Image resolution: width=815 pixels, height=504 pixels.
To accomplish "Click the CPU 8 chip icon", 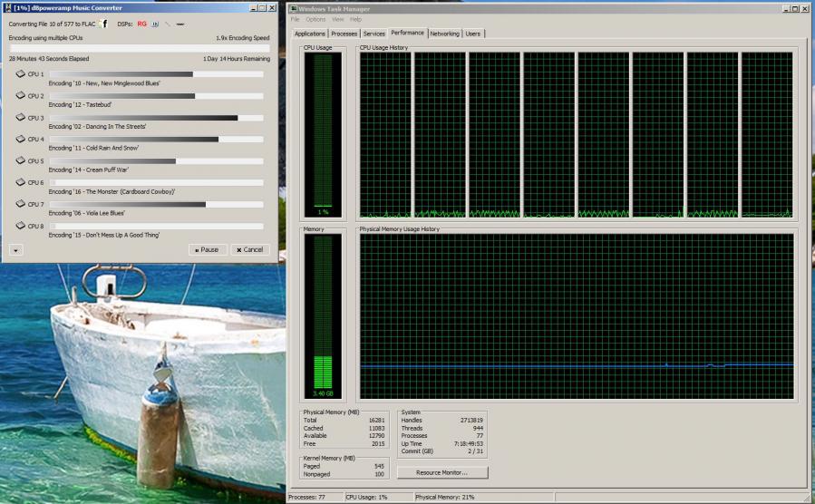I will coord(20,227).
